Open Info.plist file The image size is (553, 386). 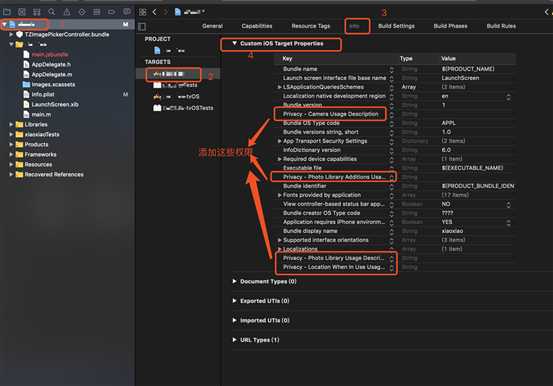point(43,95)
